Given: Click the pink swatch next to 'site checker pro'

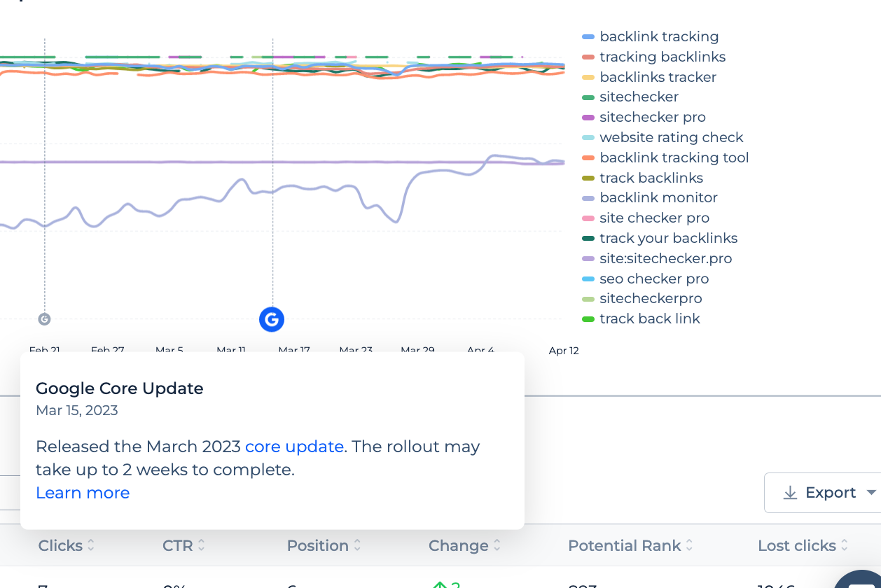Looking at the screenshot, I should coord(588,218).
